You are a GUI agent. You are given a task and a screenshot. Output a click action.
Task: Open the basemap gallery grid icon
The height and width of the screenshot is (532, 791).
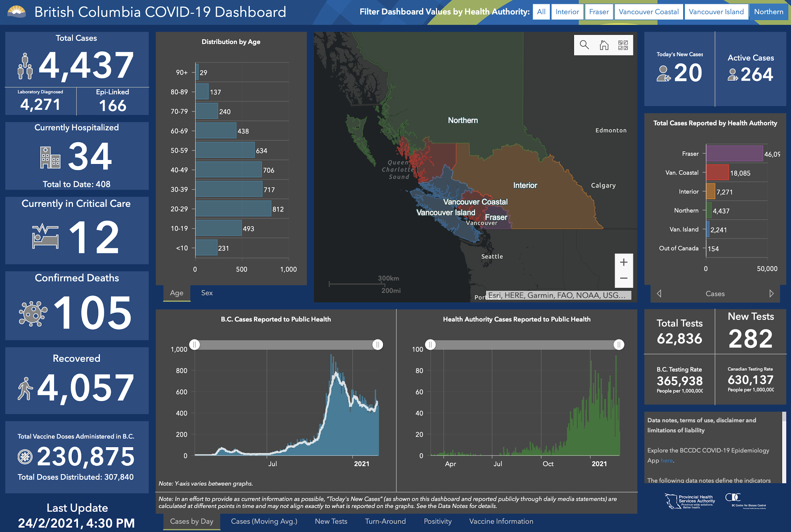[623, 45]
